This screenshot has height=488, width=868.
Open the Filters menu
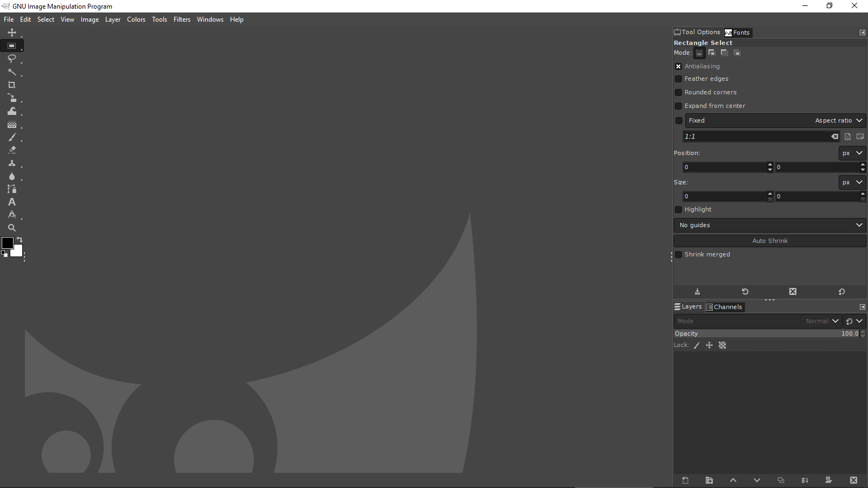click(182, 20)
